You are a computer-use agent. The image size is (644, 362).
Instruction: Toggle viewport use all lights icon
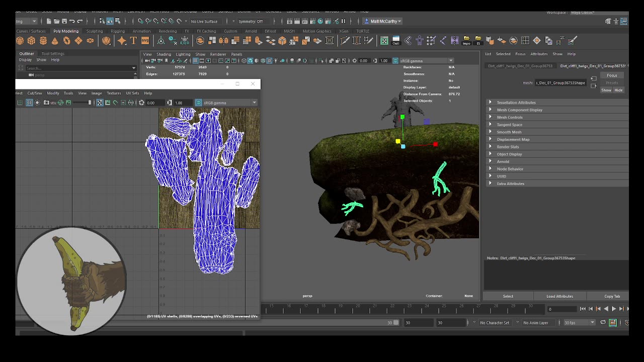click(x=276, y=60)
